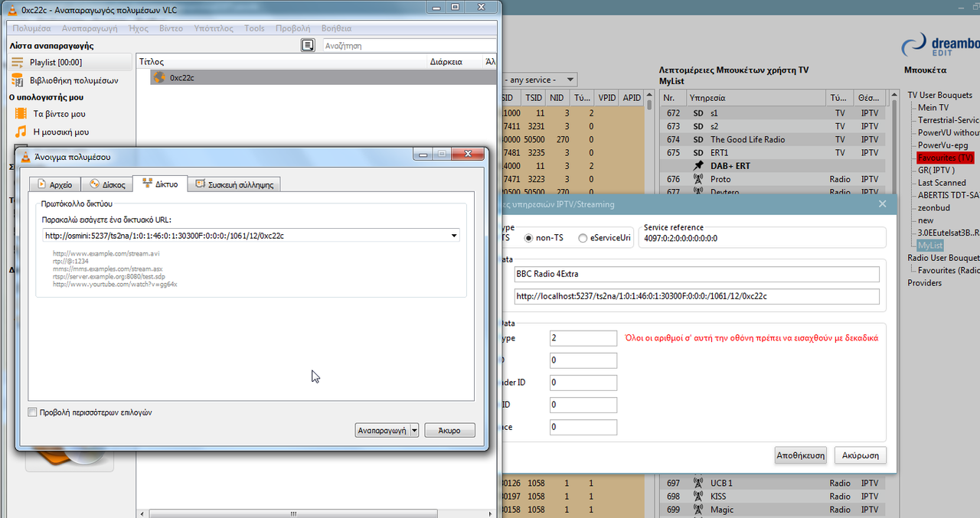Select the eServiceUri radio button
Image resolution: width=980 pixels, height=518 pixels.
pyautogui.click(x=583, y=238)
